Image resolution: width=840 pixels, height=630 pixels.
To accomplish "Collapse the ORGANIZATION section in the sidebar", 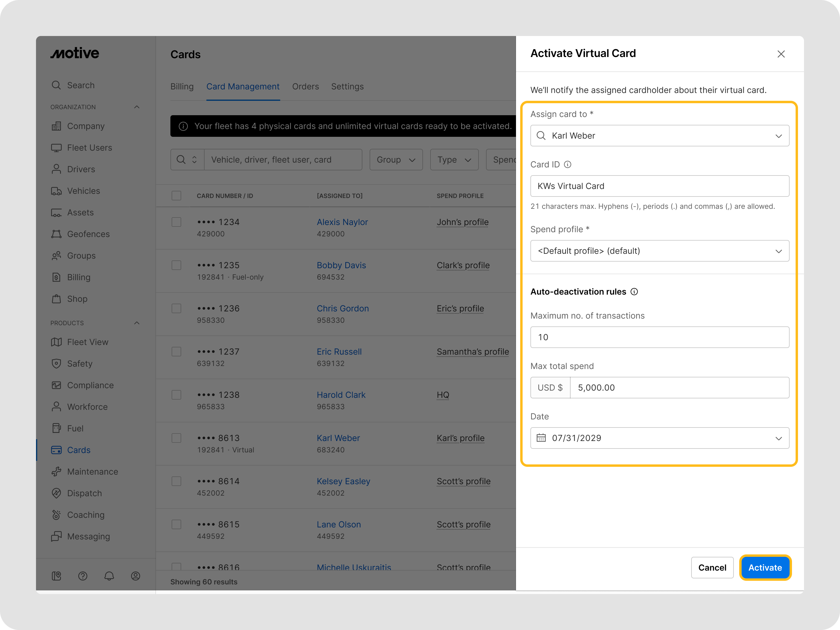I will (x=137, y=107).
